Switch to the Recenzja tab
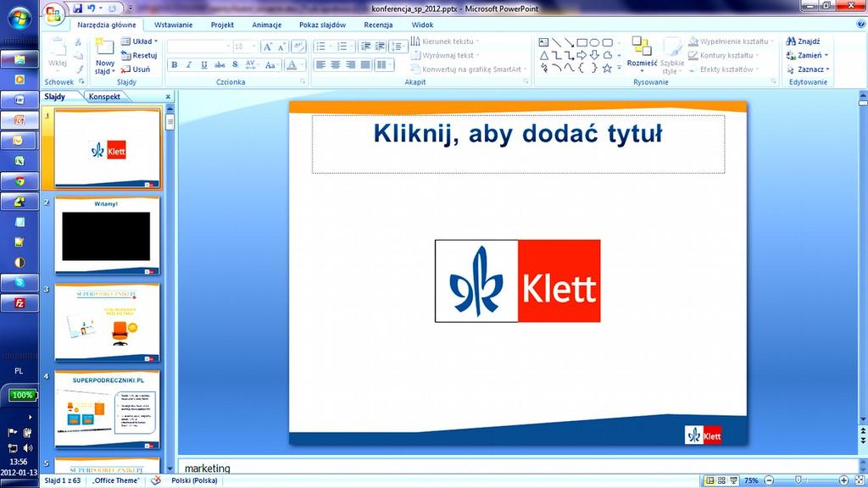Image resolution: width=868 pixels, height=488 pixels. coord(378,25)
